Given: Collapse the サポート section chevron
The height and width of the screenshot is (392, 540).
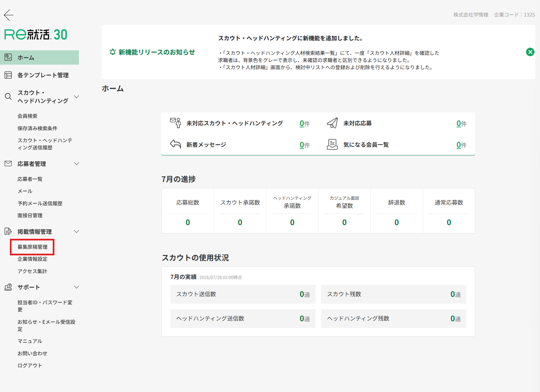Looking at the screenshot, I should tap(77, 287).
